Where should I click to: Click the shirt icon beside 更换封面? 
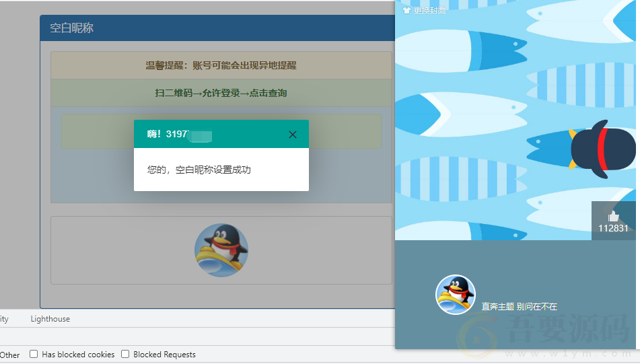(x=406, y=11)
